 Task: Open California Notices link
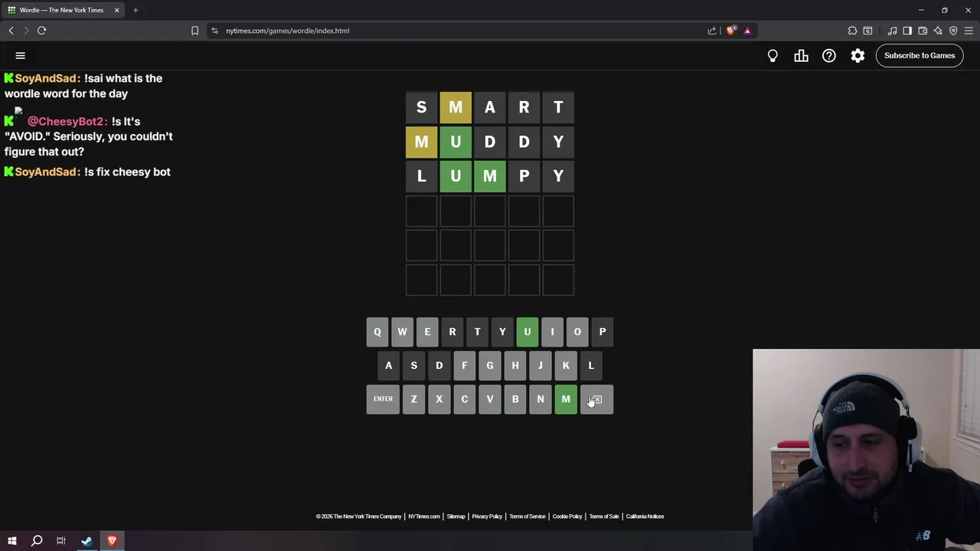(645, 517)
